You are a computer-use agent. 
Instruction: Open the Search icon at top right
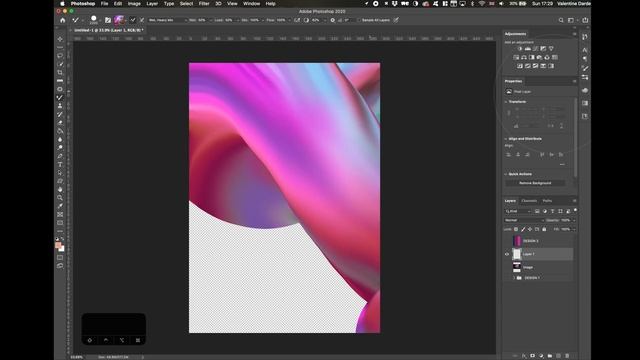click(561, 20)
